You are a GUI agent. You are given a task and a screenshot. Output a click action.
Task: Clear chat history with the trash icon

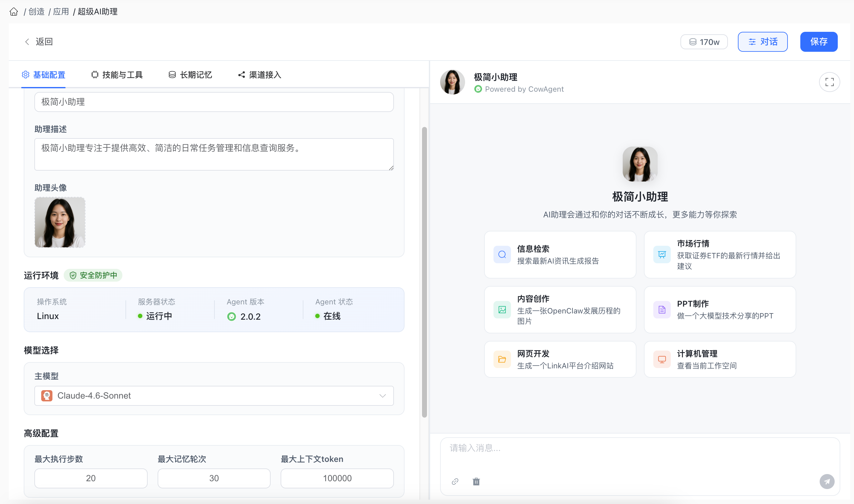476,481
